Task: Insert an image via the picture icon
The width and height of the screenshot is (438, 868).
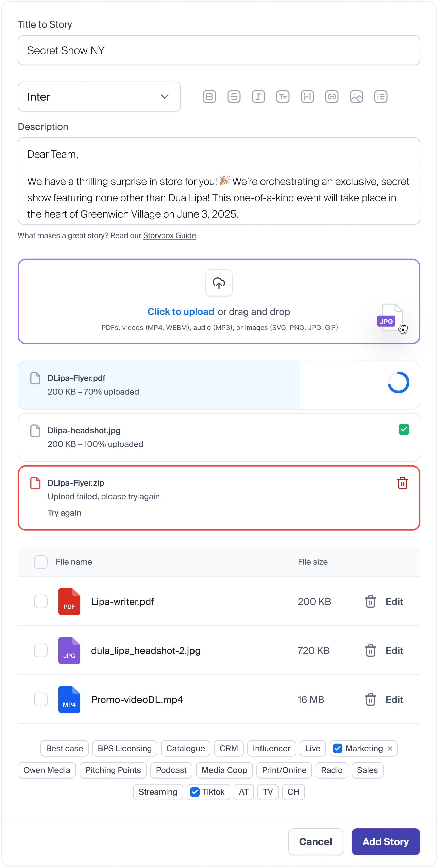Action: click(356, 97)
